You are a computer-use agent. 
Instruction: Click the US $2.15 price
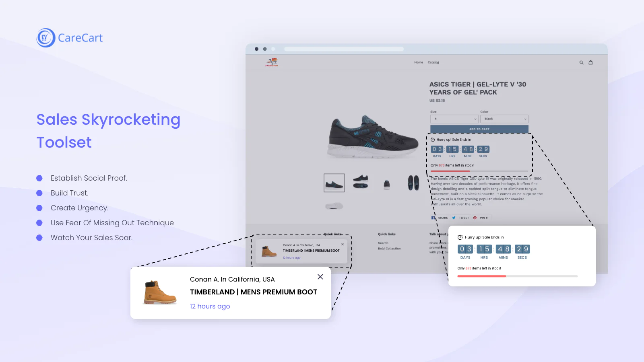(437, 101)
